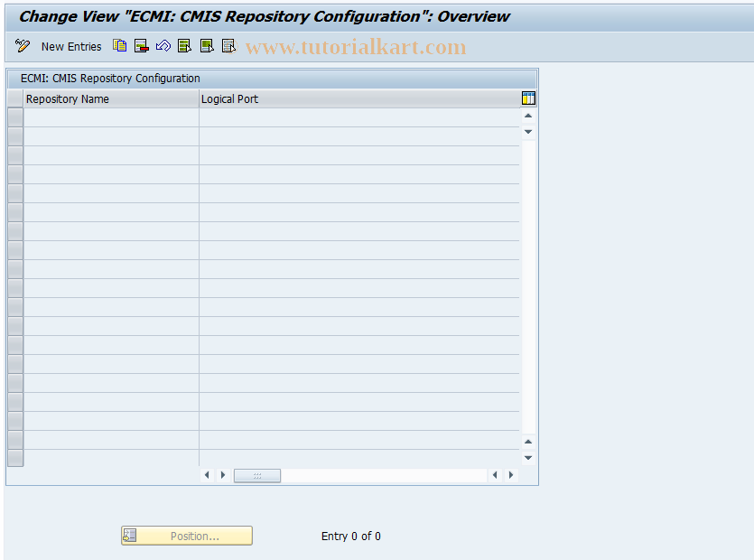Click the Logical Port column header

pos(359,98)
